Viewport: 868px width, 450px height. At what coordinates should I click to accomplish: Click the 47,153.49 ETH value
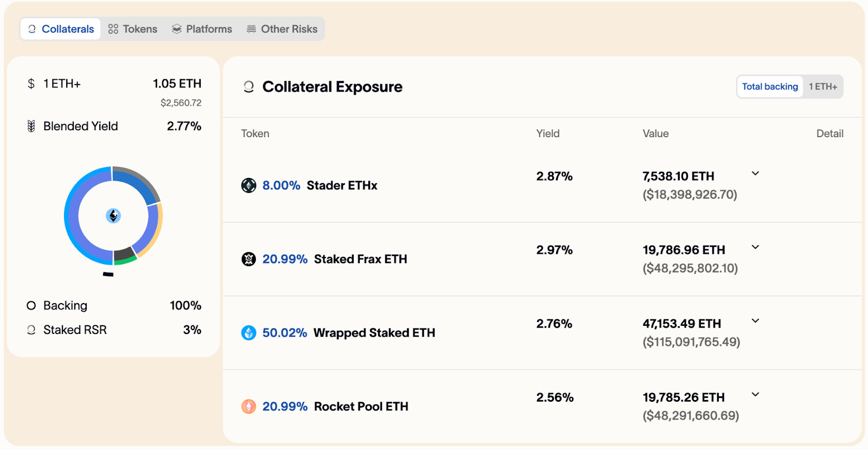[x=682, y=324]
